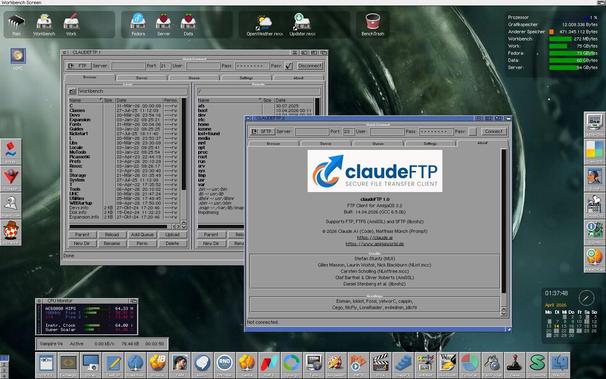Sort remote list by the Name column header

click(x=230, y=100)
